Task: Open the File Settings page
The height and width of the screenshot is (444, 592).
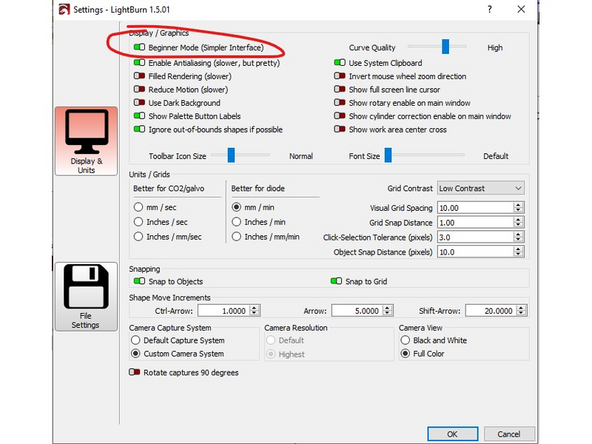Action: pyautogui.click(x=86, y=296)
